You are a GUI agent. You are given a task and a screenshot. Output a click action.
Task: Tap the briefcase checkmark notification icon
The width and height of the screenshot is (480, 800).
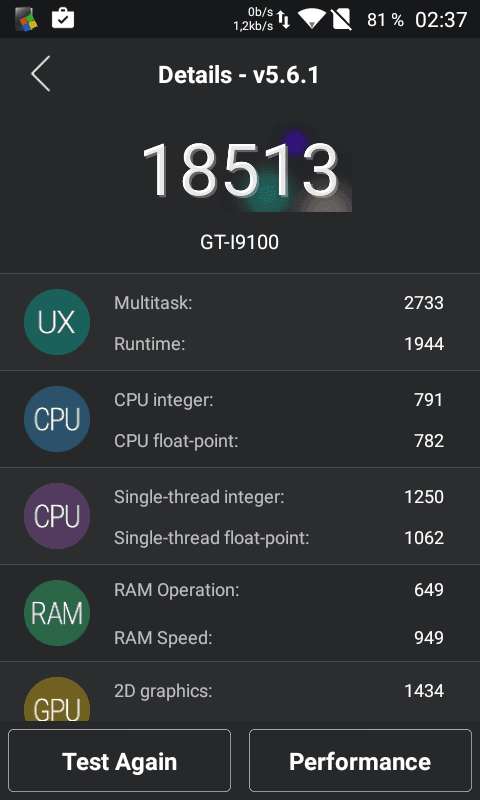coord(63,19)
